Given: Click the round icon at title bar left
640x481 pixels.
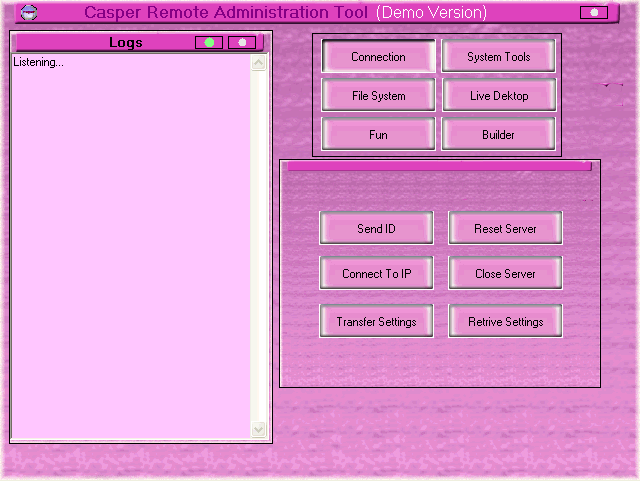Looking at the screenshot, I should [x=29, y=13].
